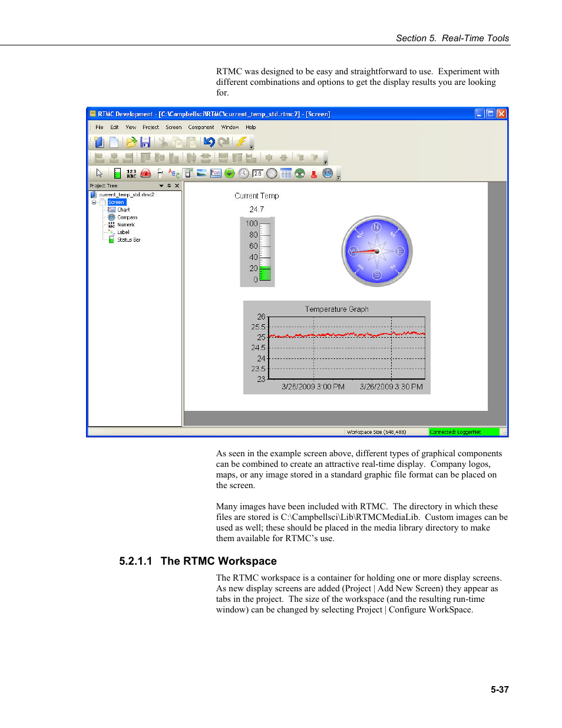Expand the standard toolbar overflow chevron
562x728 pixels.
(252, 147)
